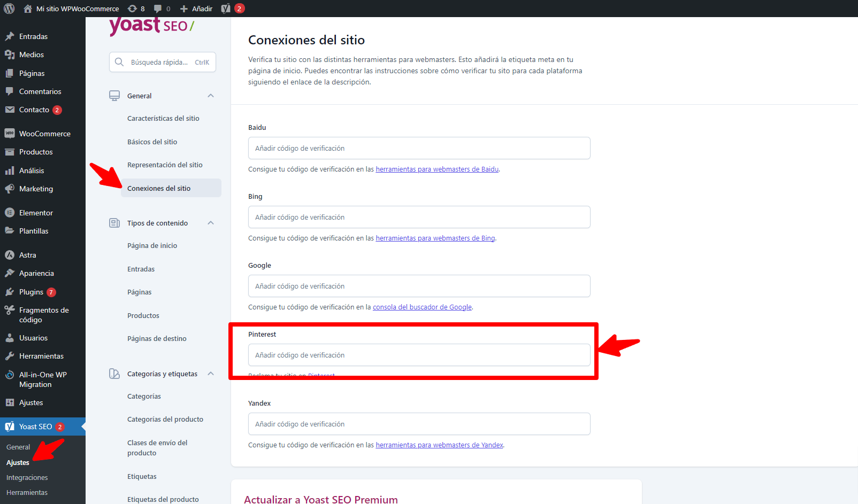
Task: Collapse the Tipos de contenido chevron
Action: 211,223
